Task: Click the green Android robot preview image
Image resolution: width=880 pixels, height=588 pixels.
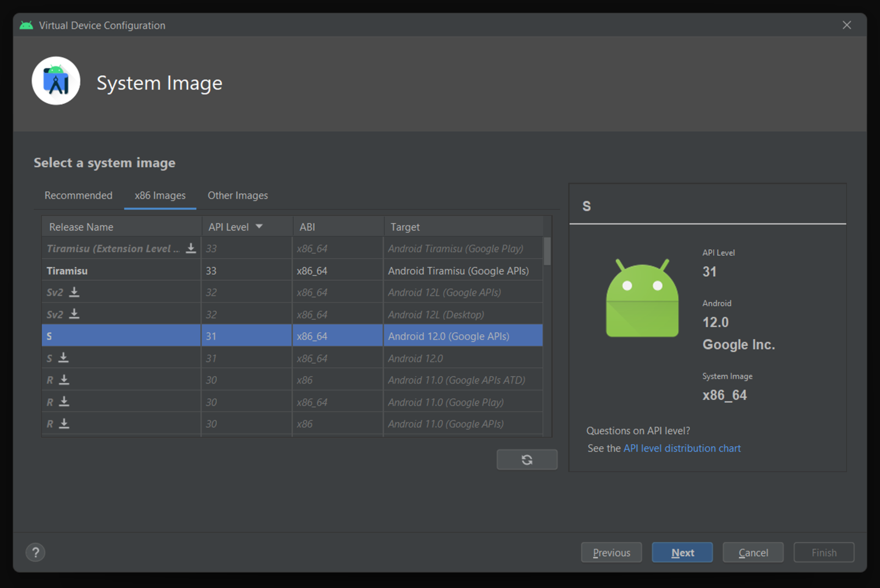Action: point(642,298)
